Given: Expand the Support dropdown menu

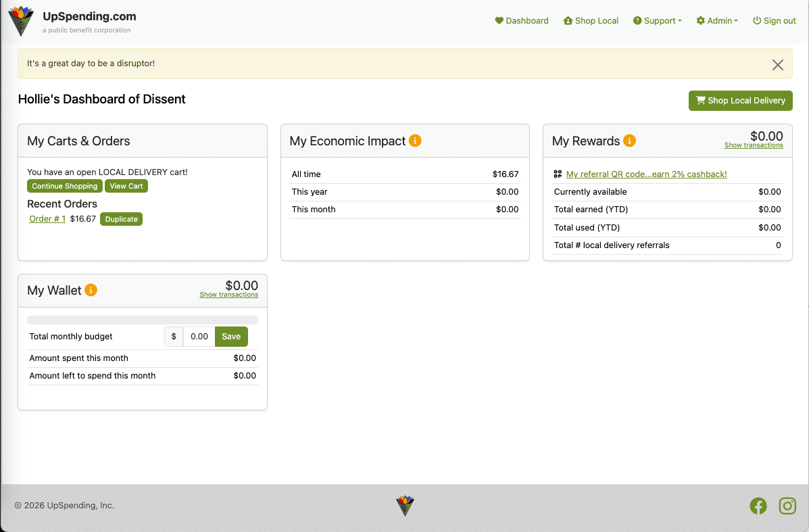Looking at the screenshot, I should [x=657, y=21].
